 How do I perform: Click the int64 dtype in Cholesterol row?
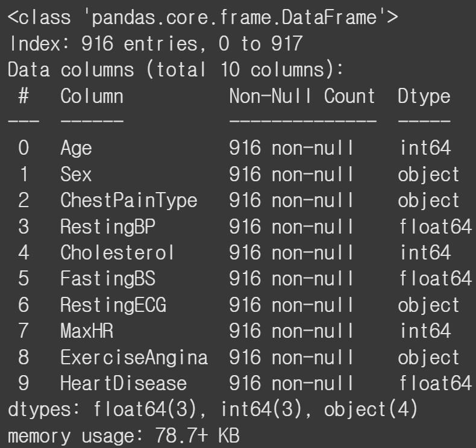click(425, 252)
